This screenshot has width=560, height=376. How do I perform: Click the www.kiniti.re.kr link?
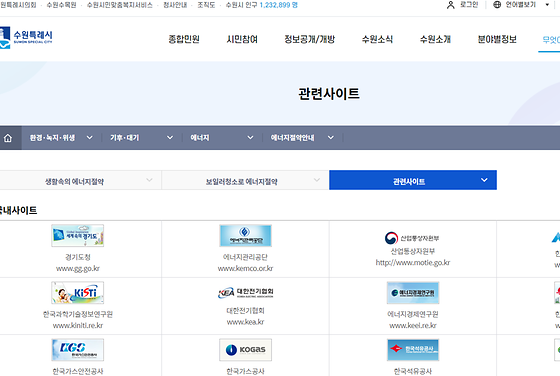point(78,326)
